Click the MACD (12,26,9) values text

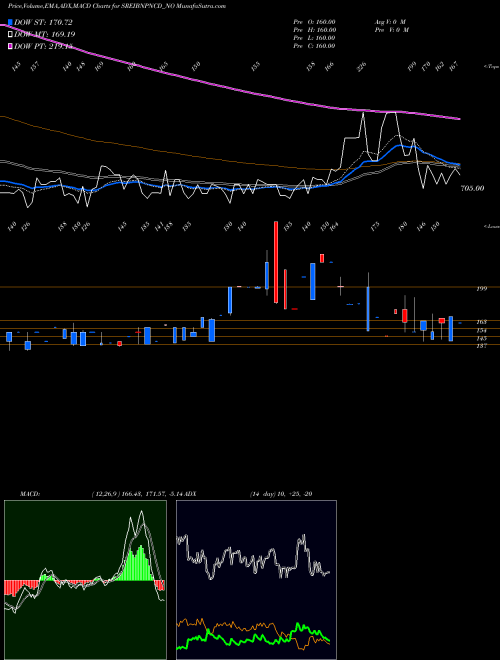[136, 493]
